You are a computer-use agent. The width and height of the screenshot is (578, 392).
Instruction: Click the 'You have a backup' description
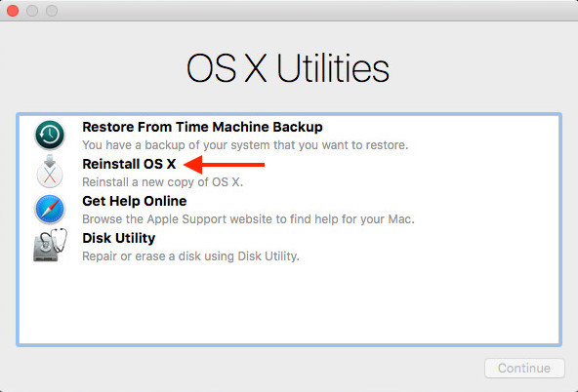[245, 145]
